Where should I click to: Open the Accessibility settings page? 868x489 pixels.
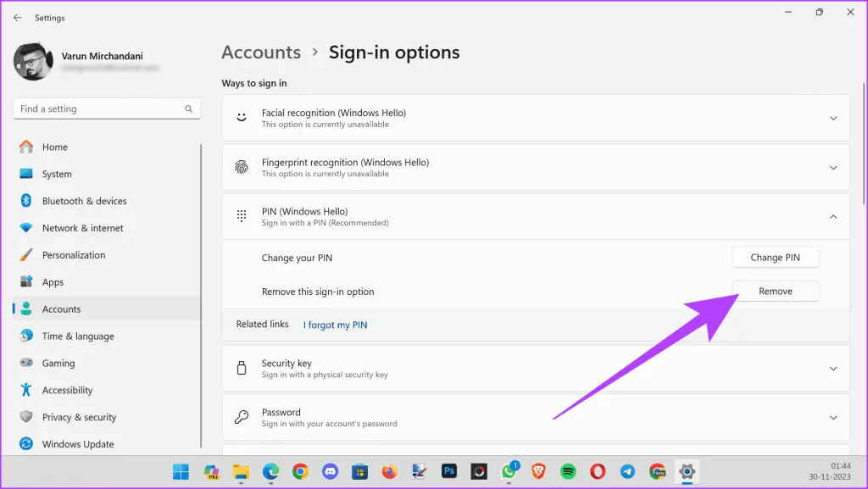tap(67, 390)
